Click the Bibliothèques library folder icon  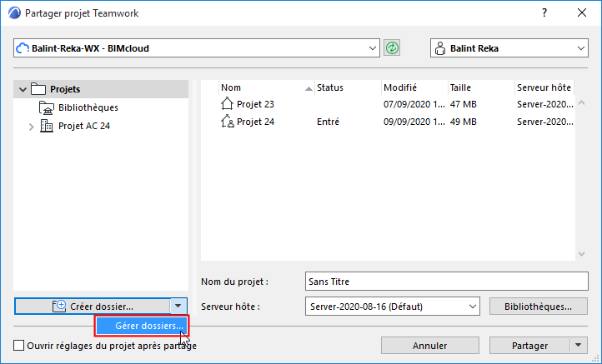[47, 107]
